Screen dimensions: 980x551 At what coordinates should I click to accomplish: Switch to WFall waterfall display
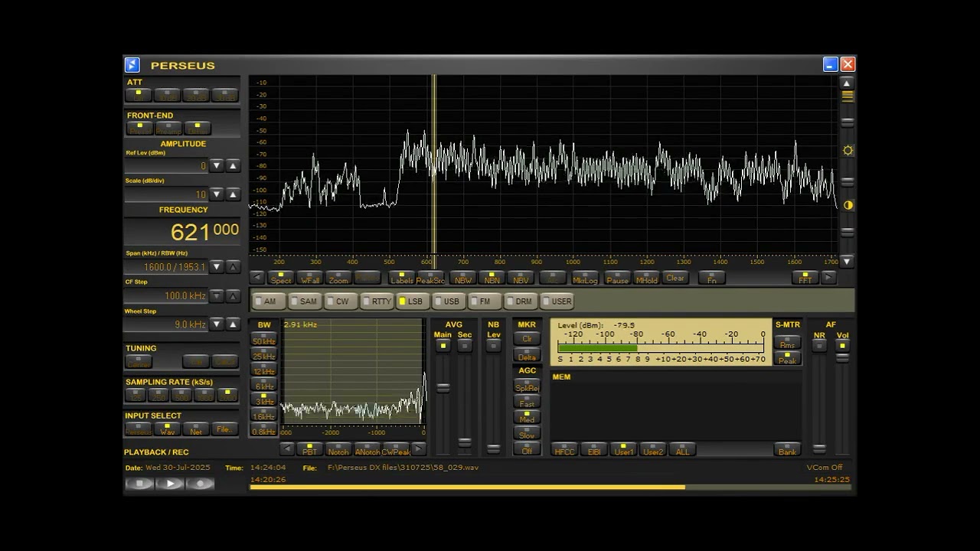309,278
